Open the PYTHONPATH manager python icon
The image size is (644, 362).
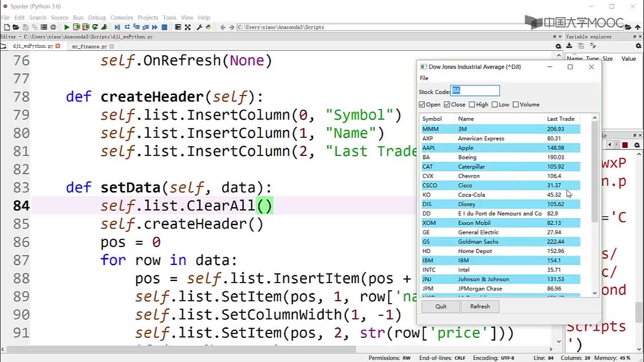pyautogui.click(x=208, y=27)
